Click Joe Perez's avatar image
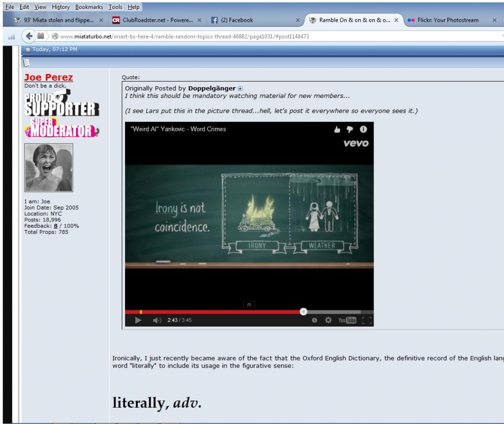504x424 pixels. [x=49, y=168]
